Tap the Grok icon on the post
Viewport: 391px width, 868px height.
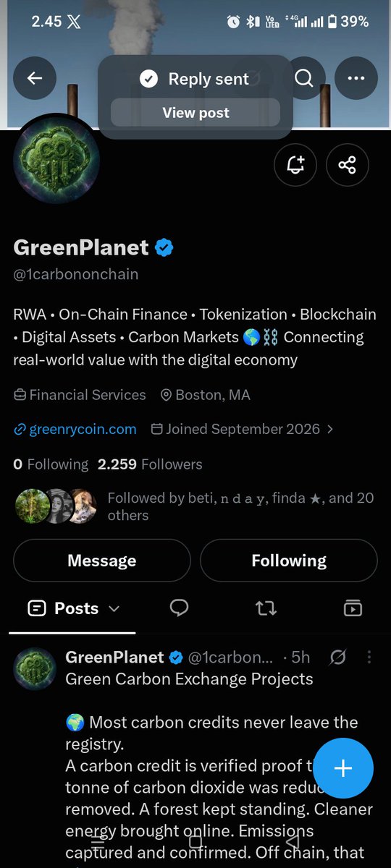click(337, 657)
